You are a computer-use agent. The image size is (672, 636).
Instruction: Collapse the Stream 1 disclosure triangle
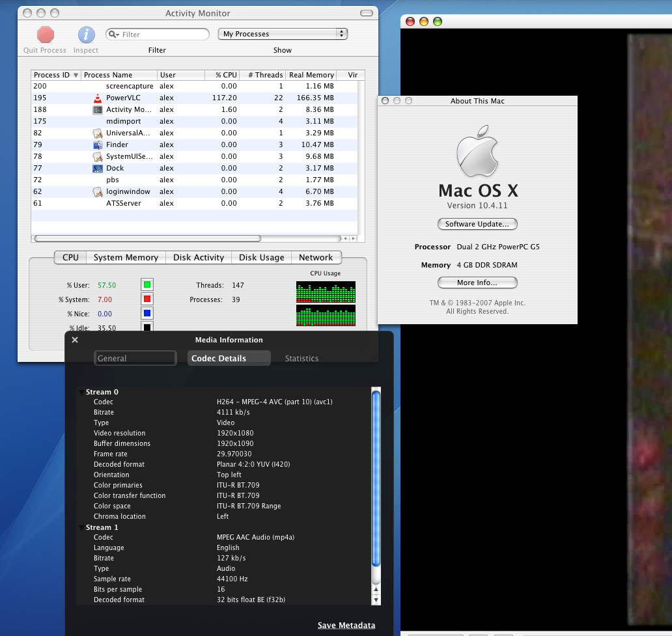pos(81,527)
